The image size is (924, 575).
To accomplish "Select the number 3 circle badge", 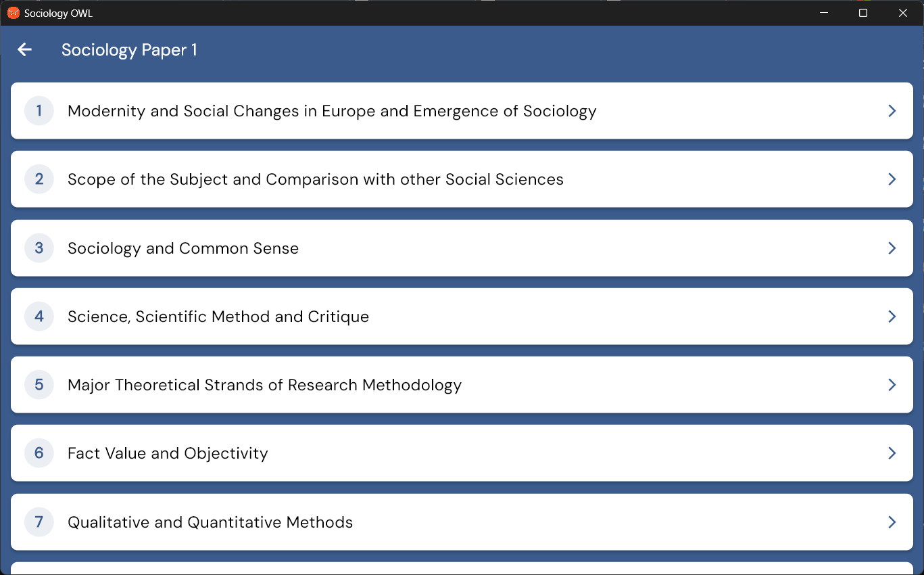I will pos(39,248).
